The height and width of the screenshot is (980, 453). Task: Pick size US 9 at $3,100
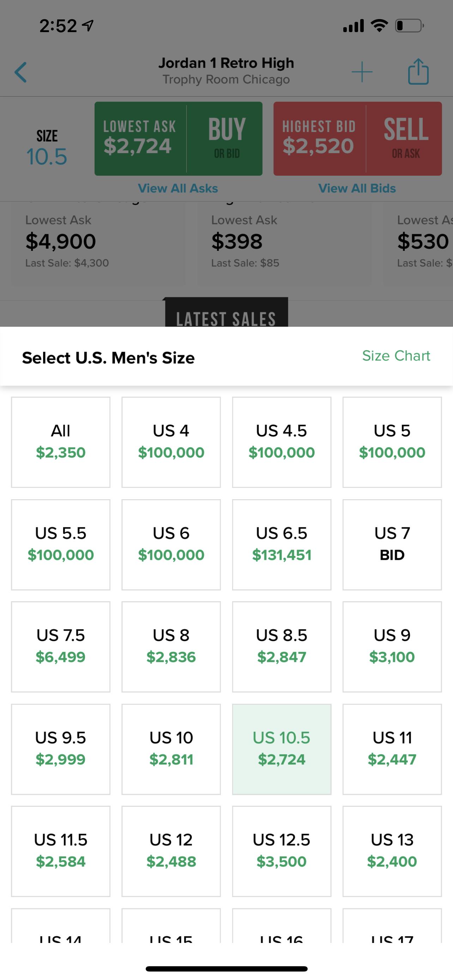pyautogui.click(x=392, y=646)
